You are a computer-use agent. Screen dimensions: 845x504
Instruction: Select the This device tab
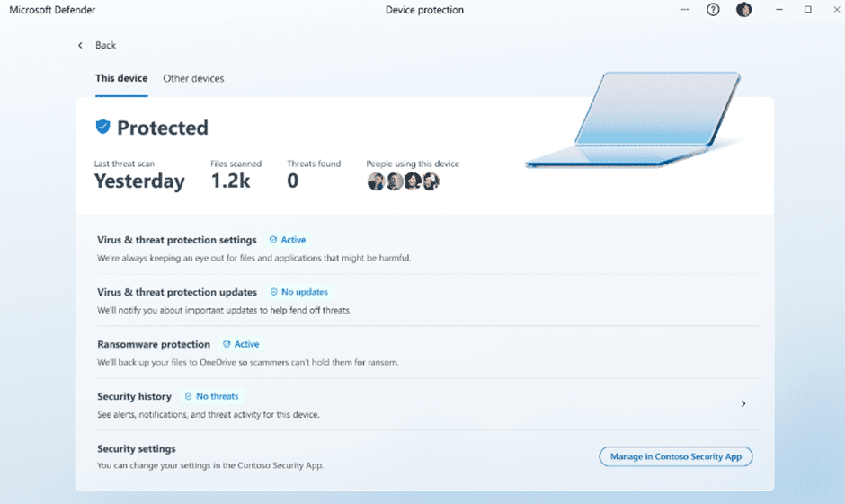[x=121, y=78]
